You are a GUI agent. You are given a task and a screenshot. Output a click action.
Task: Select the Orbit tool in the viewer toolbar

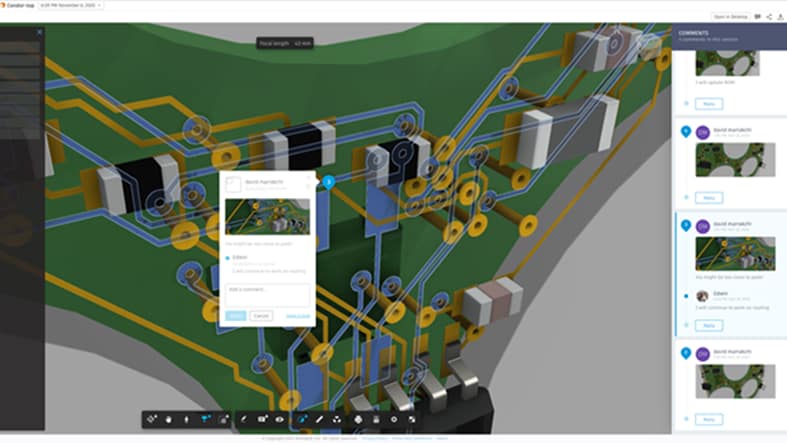(152, 419)
